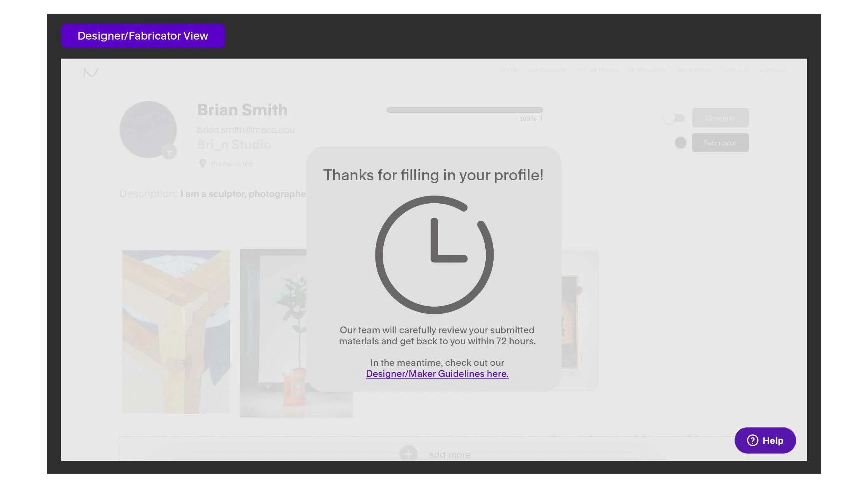This screenshot has height=488, width=868.
Task: Click the Bri_n Studio name
Action: [x=234, y=144]
